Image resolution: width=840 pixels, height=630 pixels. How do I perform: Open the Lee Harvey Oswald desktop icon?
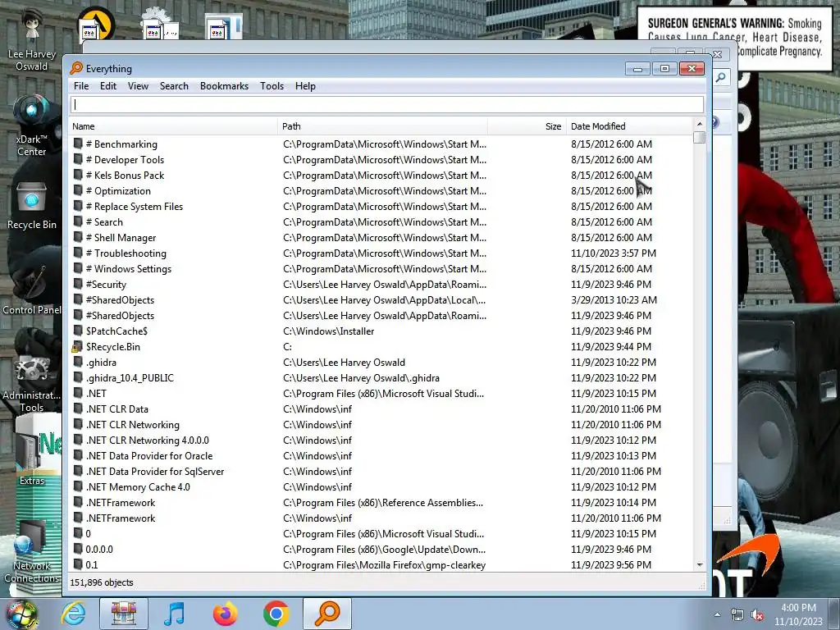point(32,40)
